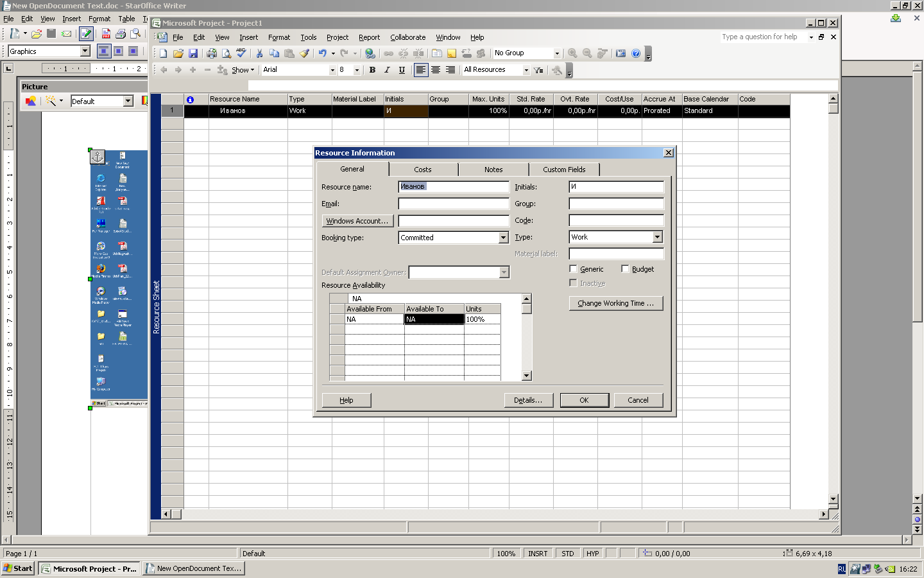Switch to New OpenDocument Text taskbar item
The height and width of the screenshot is (578, 924).
[x=194, y=568]
